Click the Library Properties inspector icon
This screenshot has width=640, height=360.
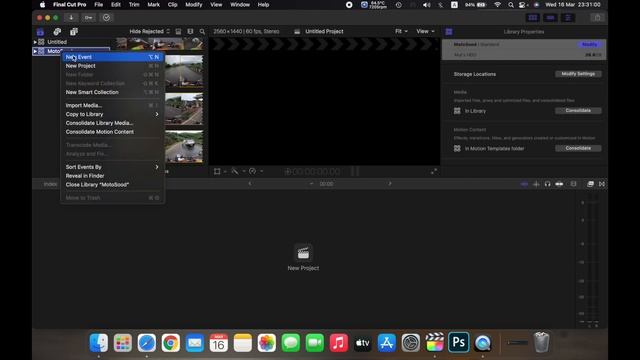tap(449, 32)
